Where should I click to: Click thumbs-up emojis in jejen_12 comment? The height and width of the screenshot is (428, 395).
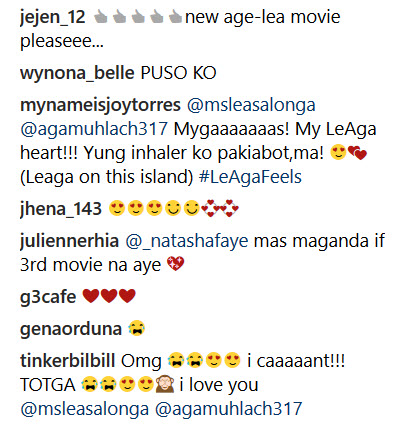(x=138, y=17)
